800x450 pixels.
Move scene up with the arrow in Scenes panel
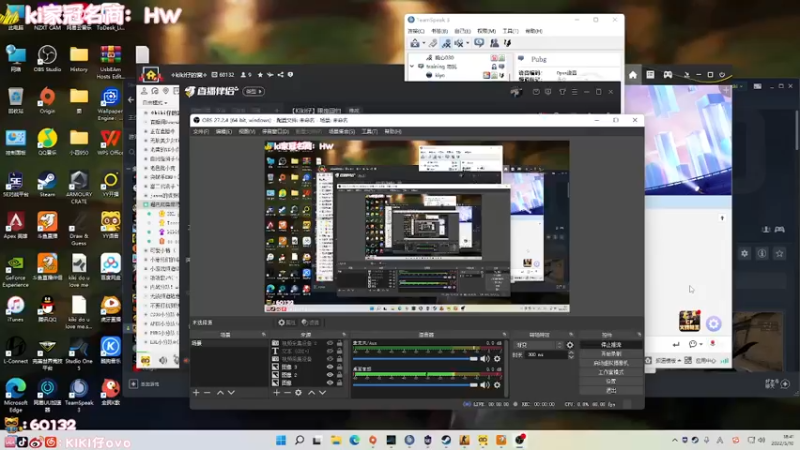click(x=220, y=393)
